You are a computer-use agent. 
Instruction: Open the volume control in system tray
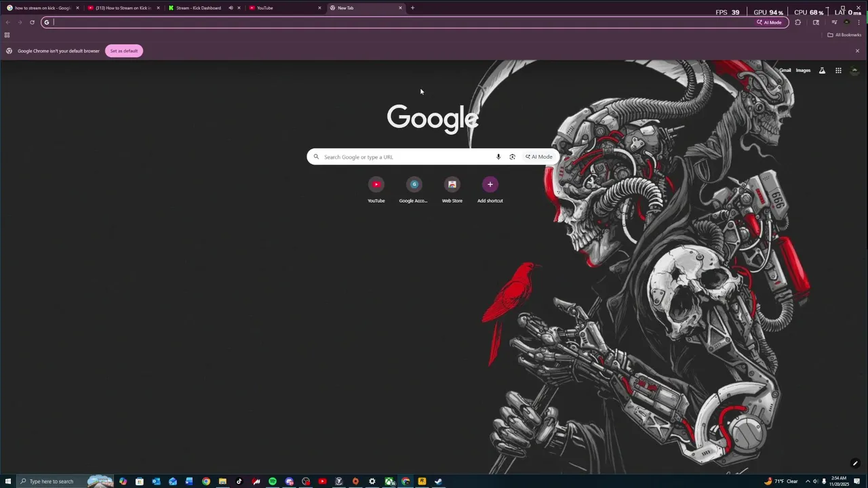[815, 481]
